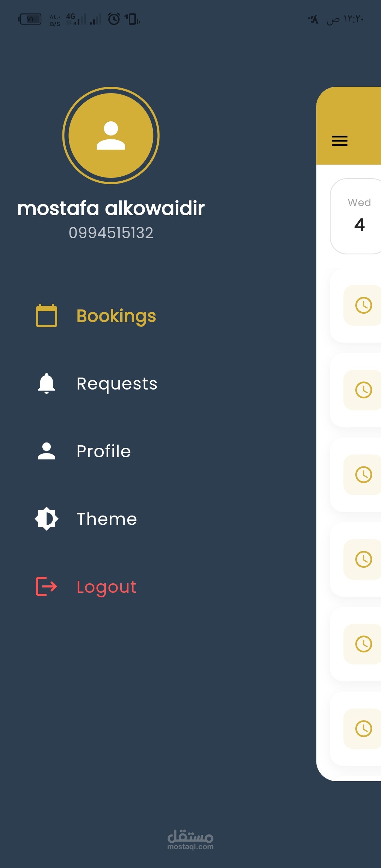Tap the yellow profile avatar circle
This screenshot has height=868, width=381.
[111, 135]
